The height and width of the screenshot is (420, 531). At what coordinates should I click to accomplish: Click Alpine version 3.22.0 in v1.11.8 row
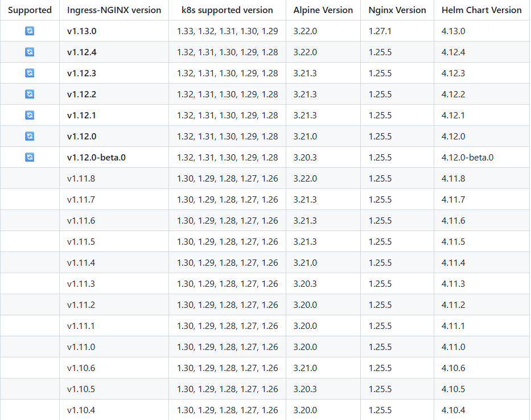[305, 179]
